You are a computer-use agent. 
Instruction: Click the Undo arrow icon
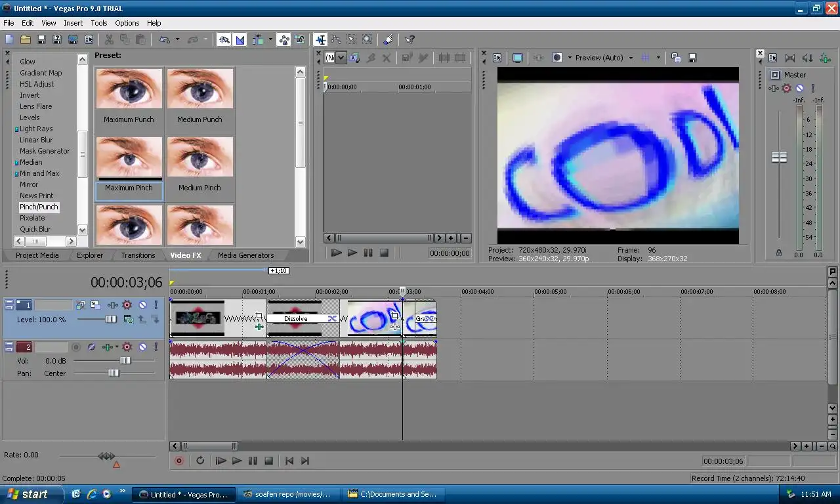pyautogui.click(x=164, y=39)
